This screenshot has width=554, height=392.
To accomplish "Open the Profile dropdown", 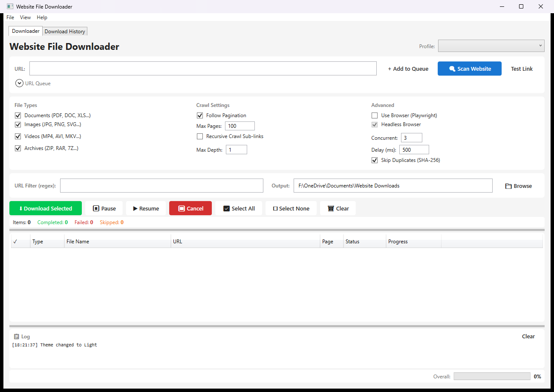I will click(x=491, y=46).
